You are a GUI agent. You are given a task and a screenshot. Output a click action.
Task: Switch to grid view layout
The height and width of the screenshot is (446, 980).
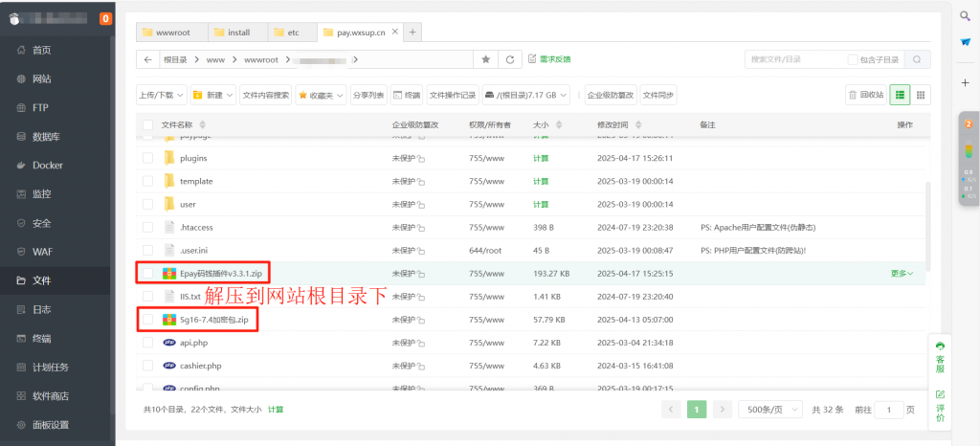coord(920,95)
